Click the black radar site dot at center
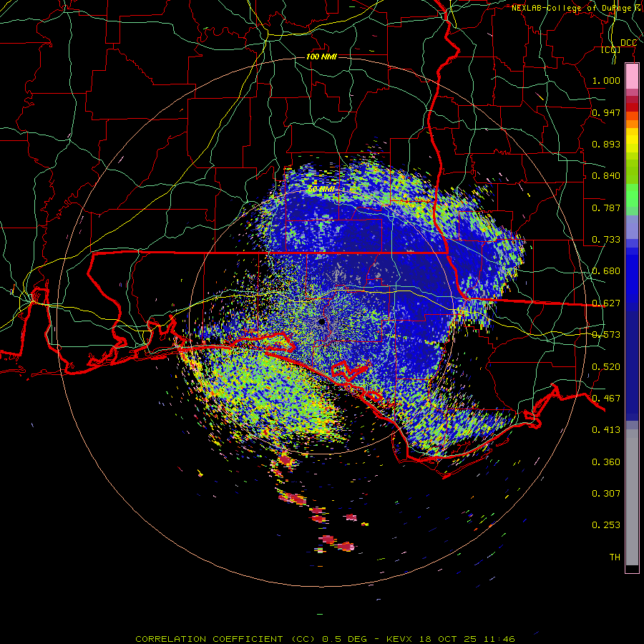 321,321
